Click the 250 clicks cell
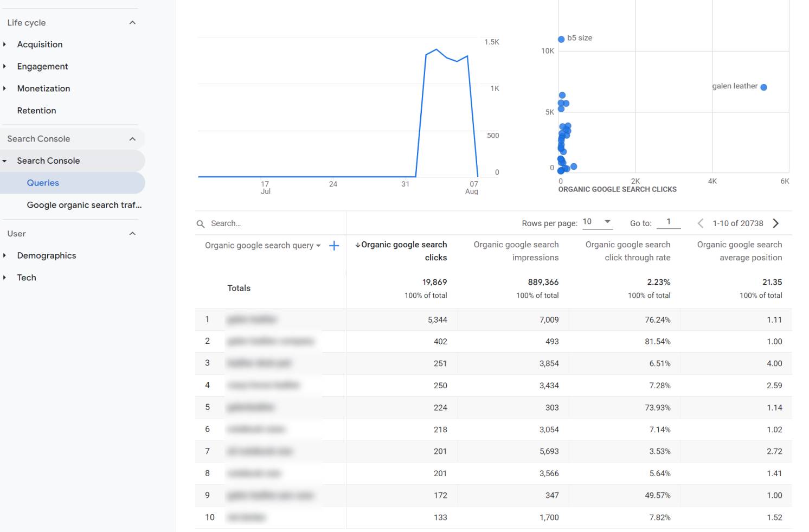 pyautogui.click(x=440, y=386)
